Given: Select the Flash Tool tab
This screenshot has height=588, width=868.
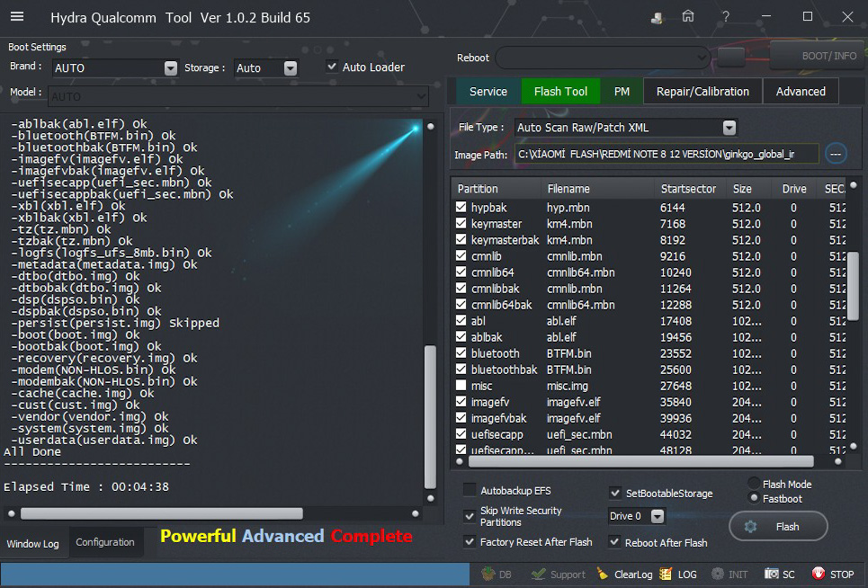Looking at the screenshot, I should pos(560,92).
